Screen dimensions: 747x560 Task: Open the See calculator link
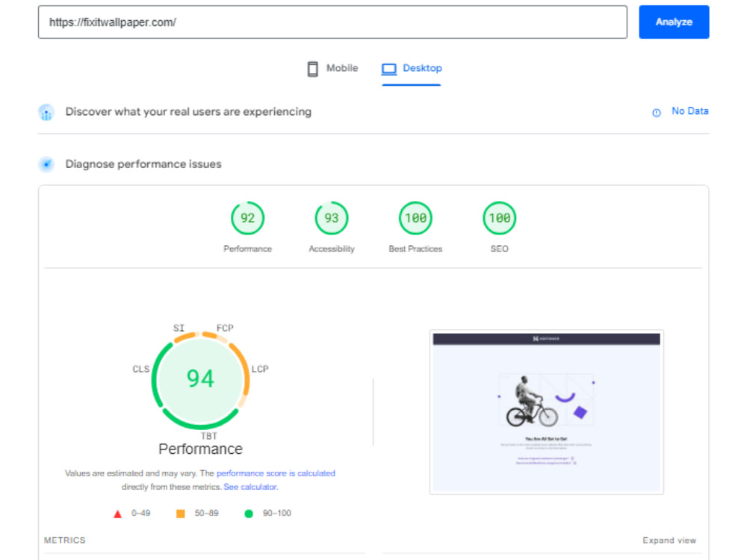(250, 487)
